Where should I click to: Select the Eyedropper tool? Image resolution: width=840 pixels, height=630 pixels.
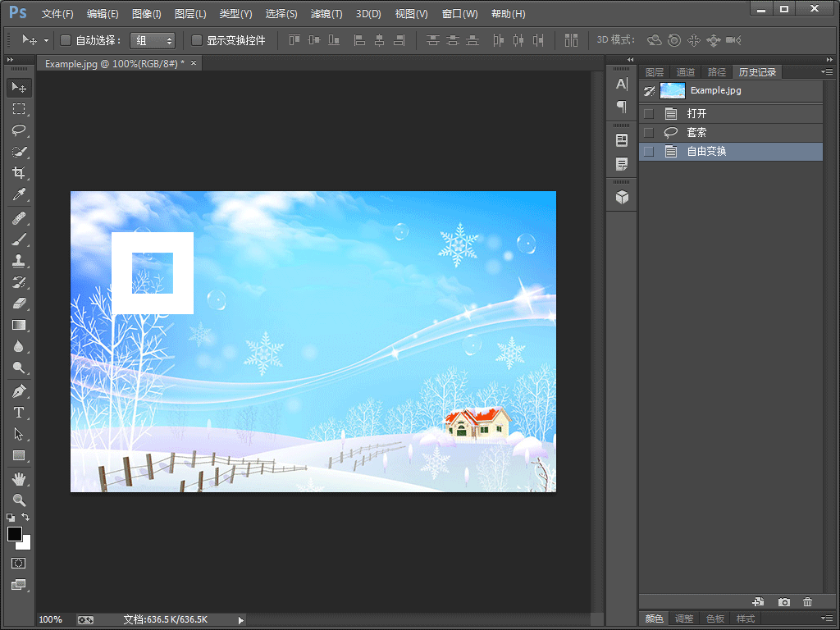(19, 194)
